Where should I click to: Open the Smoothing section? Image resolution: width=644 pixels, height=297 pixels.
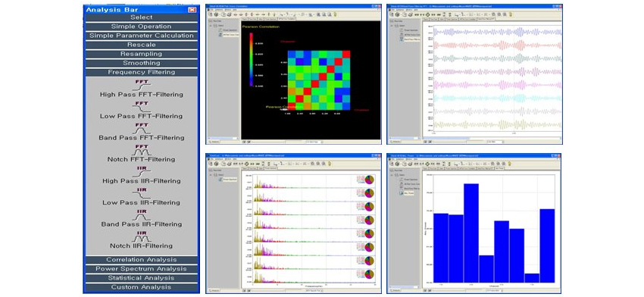(x=141, y=63)
